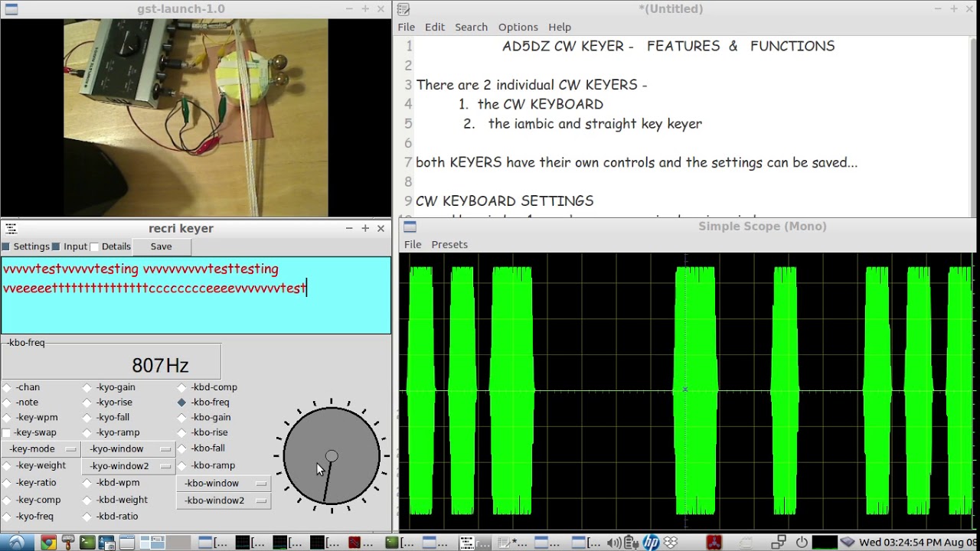Image resolution: width=980 pixels, height=551 pixels.
Task: Click the file manager taskbar icon
Action: point(126,543)
